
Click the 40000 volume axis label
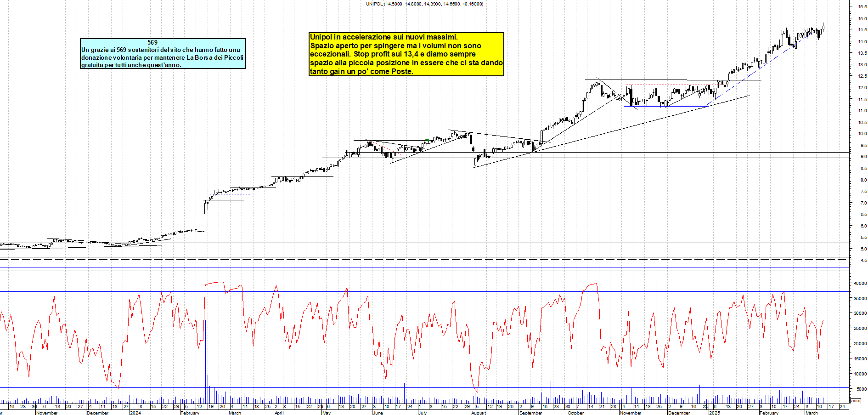(x=860, y=284)
